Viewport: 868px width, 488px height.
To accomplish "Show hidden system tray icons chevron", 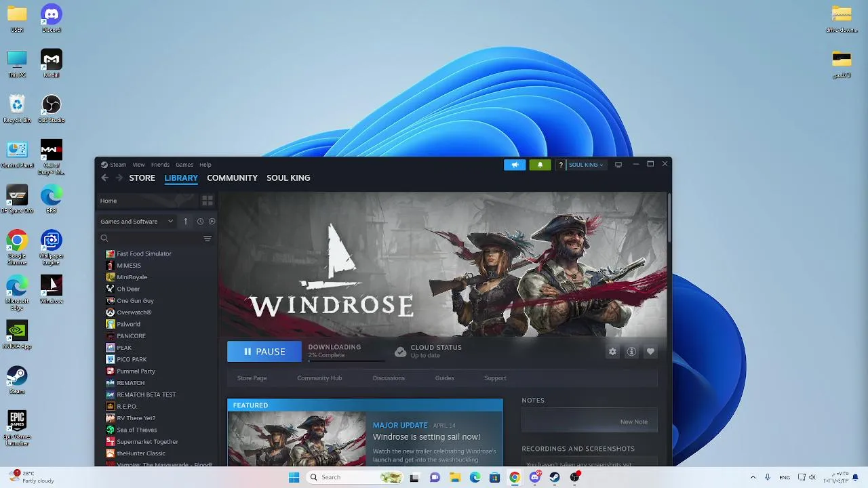I will (753, 477).
